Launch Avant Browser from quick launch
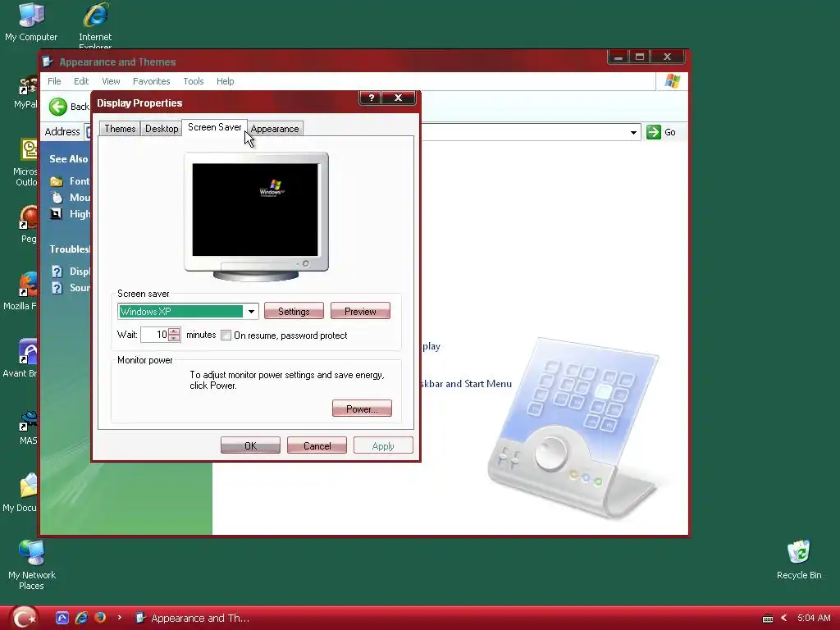Screen dimensions: 840x630 62,618
